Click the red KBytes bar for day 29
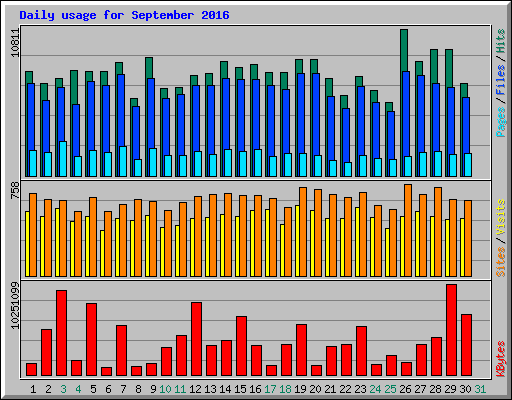This screenshot has width=512, height=400. point(451,330)
